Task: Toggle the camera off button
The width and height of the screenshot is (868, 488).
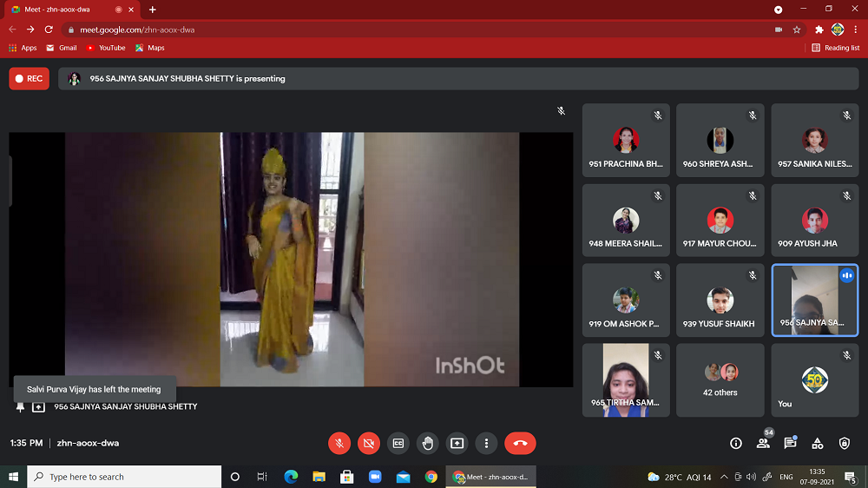Action: click(x=369, y=443)
